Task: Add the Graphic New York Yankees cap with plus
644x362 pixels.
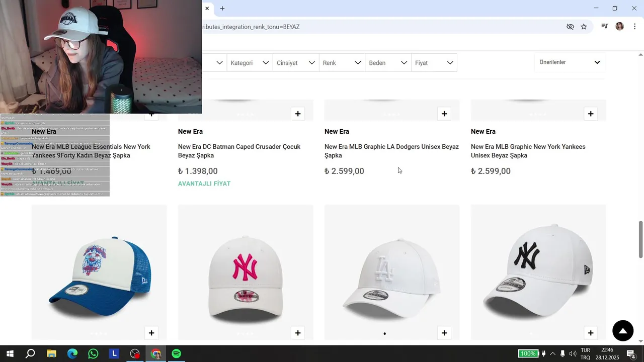Action: (x=591, y=114)
